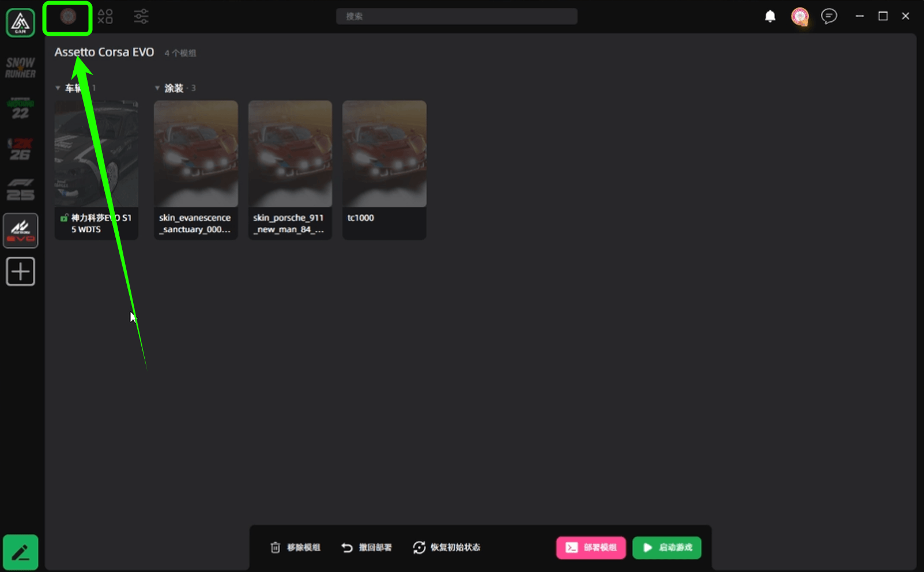Choose the F1 25 game icon
This screenshot has width=924, height=572.
click(x=20, y=189)
